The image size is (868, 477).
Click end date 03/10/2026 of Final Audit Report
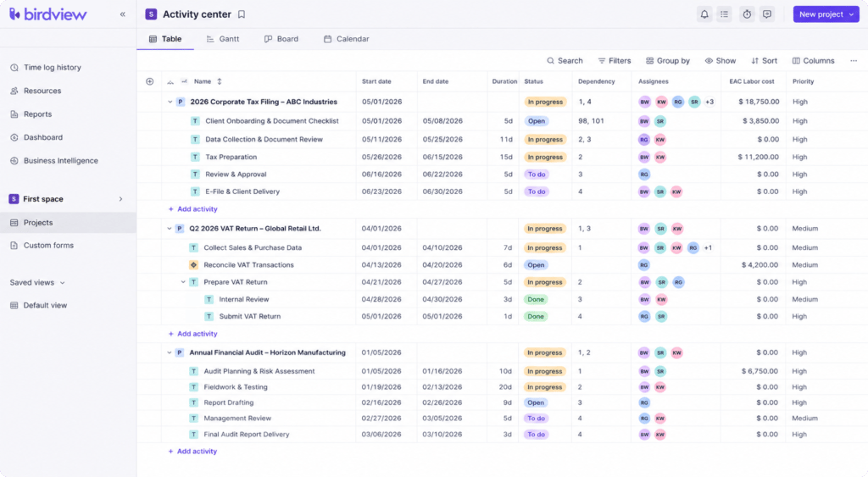point(442,435)
